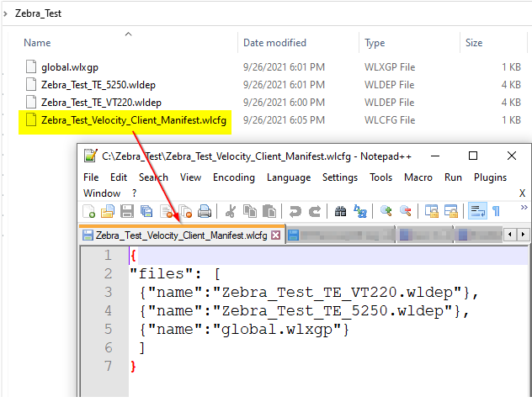Image resolution: width=532 pixels, height=402 pixels.
Task: Sort by the Date modified column header
Action: pyautogui.click(x=274, y=43)
